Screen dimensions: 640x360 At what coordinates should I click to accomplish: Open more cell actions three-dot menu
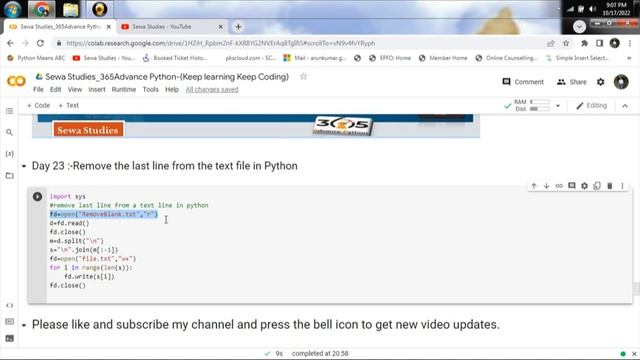(x=622, y=186)
